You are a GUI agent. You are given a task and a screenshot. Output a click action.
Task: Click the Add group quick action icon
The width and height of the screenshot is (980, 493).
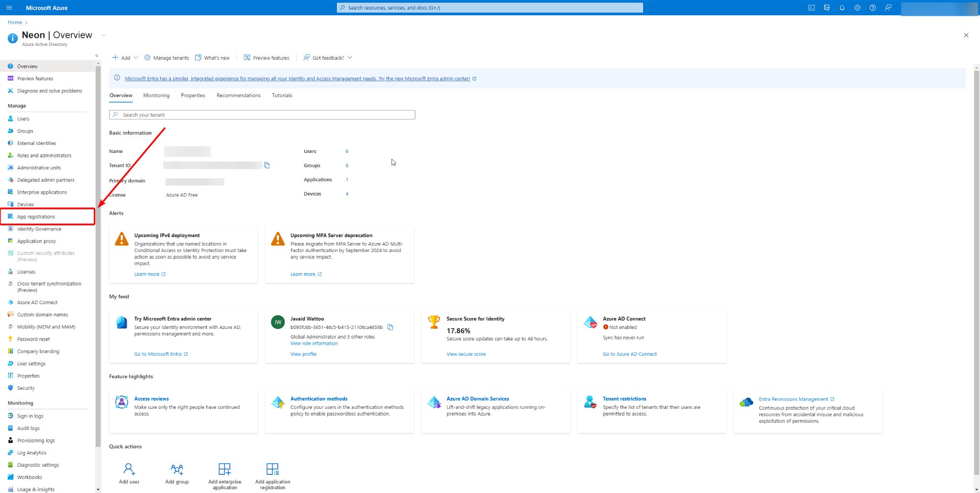coord(177,469)
